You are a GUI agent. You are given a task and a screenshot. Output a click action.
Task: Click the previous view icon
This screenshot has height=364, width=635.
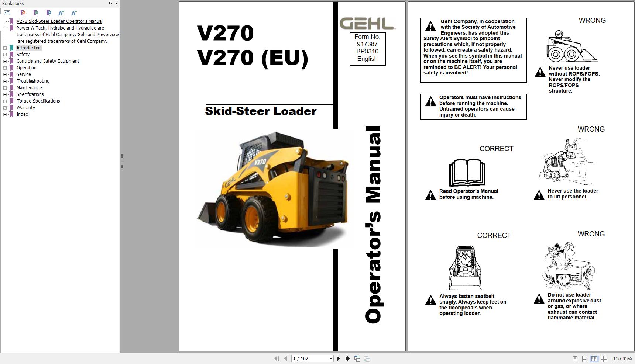pyautogui.click(x=357, y=358)
